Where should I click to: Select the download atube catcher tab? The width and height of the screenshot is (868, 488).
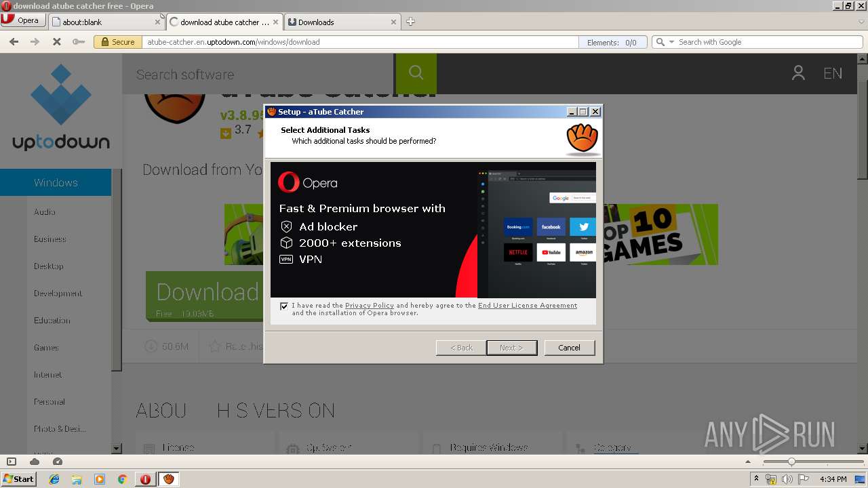(224, 22)
